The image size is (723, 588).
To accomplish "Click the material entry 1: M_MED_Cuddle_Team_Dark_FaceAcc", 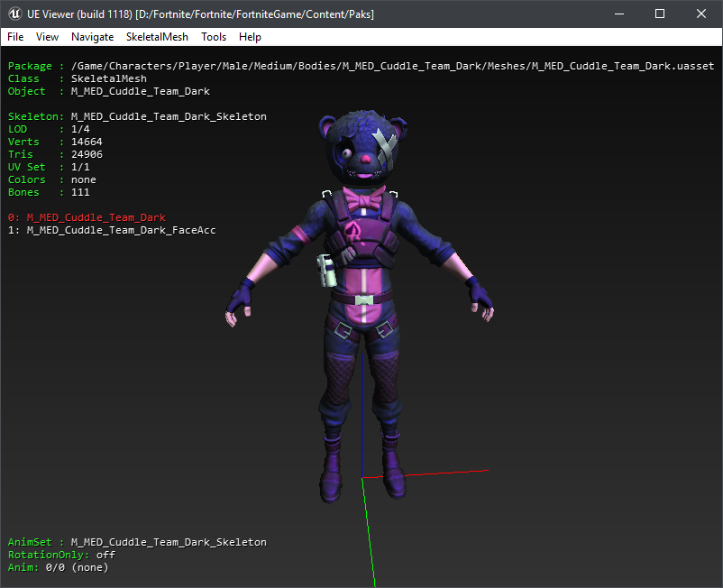I will (x=112, y=230).
